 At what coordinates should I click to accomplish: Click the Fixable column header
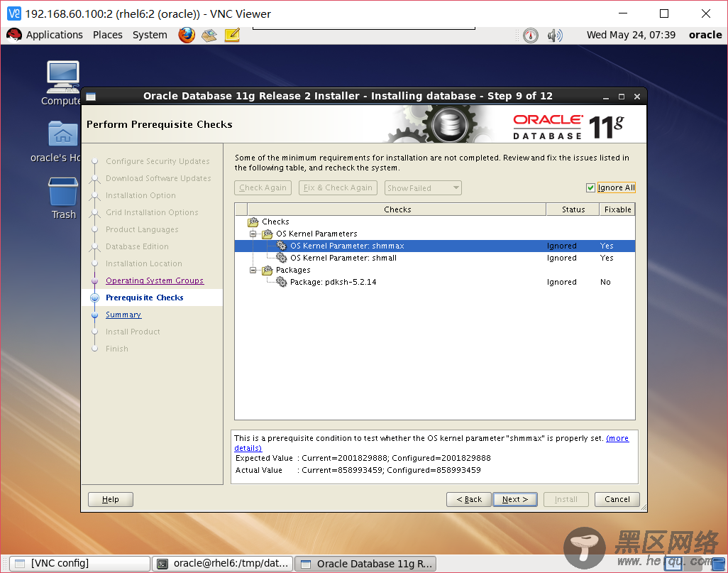coord(617,209)
